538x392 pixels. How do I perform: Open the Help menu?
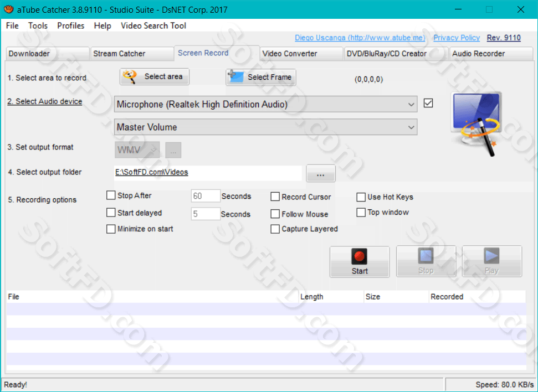[103, 25]
